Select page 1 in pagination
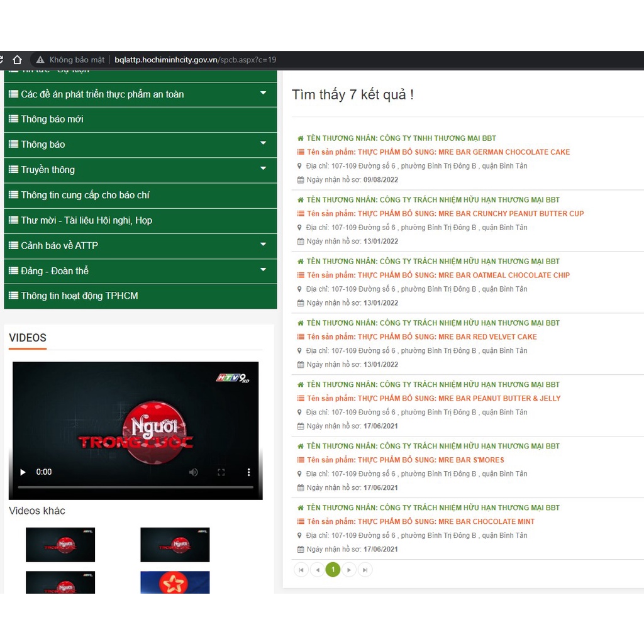The image size is (644, 644). click(x=333, y=570)
